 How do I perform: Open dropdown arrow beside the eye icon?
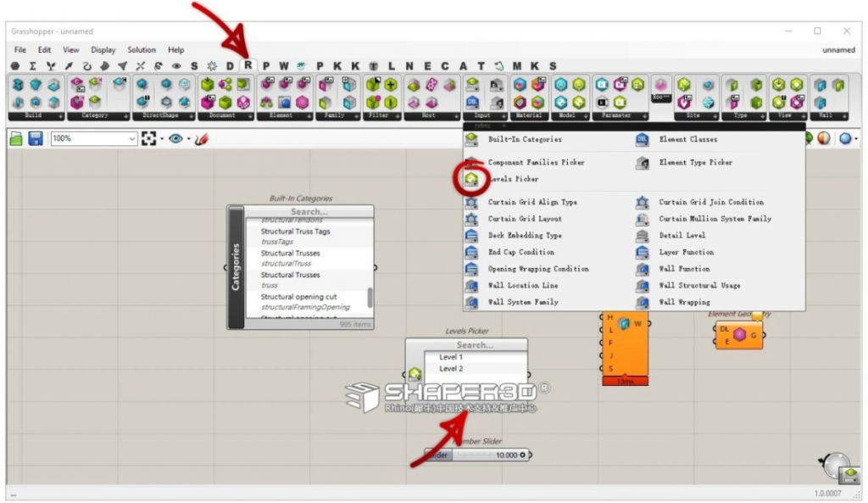point(189,138)
